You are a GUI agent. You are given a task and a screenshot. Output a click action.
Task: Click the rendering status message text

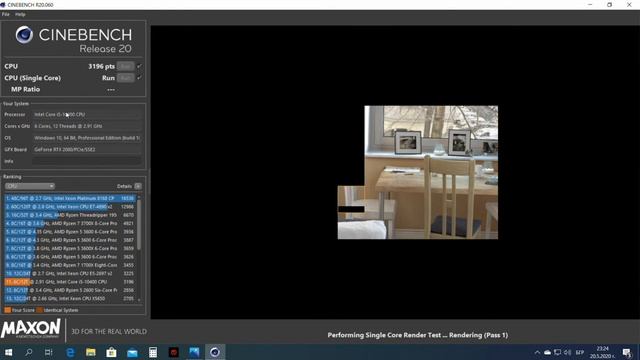point(418,335)
